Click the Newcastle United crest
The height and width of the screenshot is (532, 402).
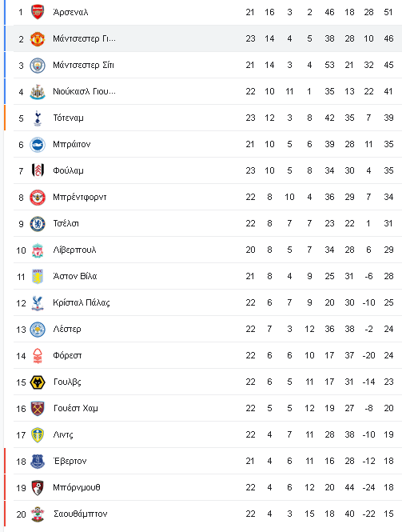(38, 92)
